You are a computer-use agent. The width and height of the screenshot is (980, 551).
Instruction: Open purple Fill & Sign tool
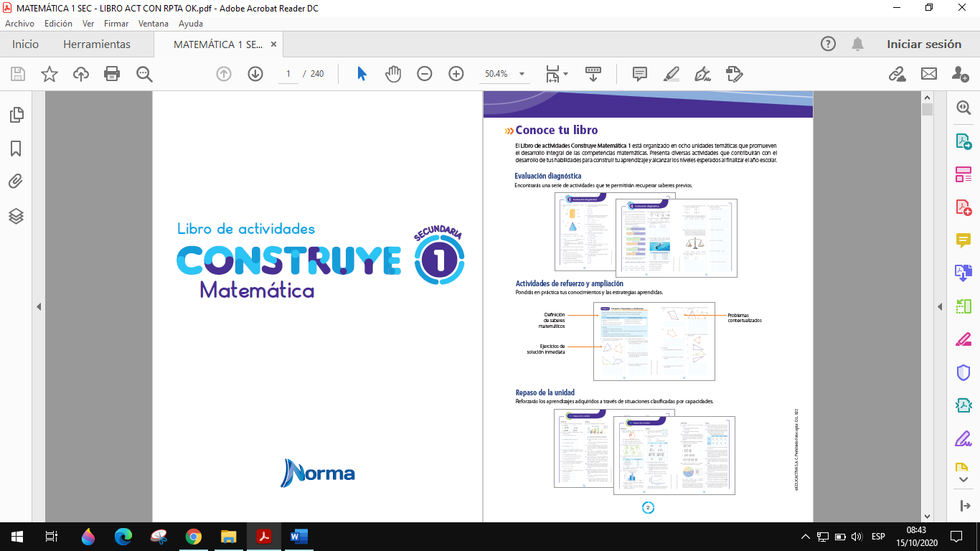[963, 439]
